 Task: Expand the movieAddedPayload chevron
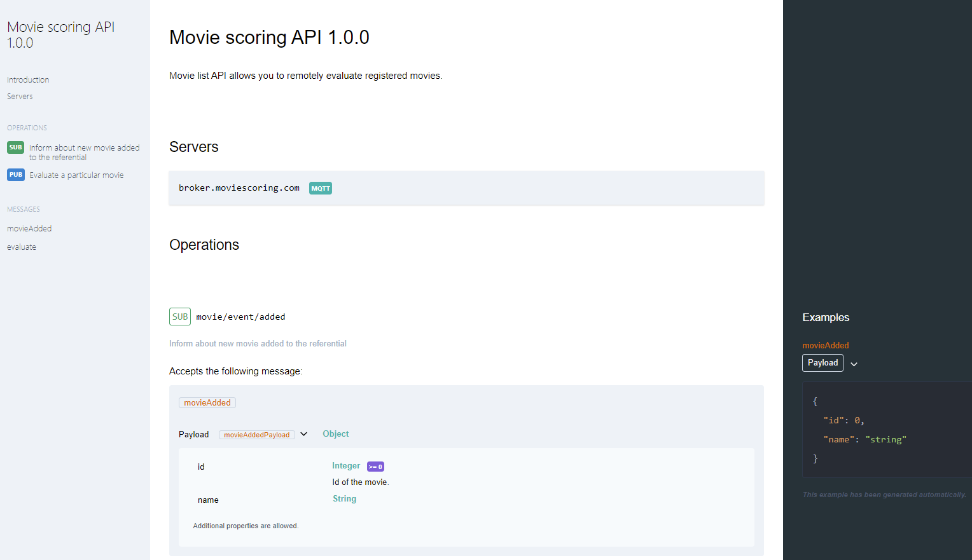304,434
